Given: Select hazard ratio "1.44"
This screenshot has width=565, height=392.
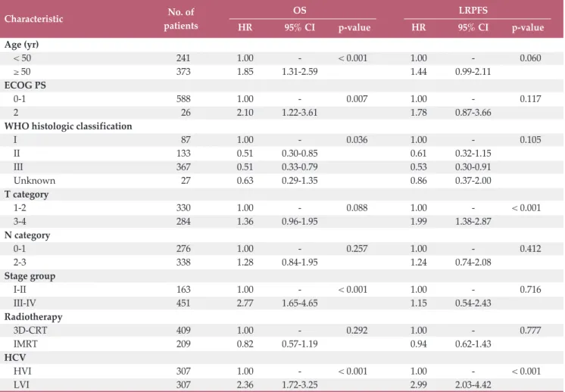Looking at the screenshot, I should pyautogui.click(x=418, y=72).
